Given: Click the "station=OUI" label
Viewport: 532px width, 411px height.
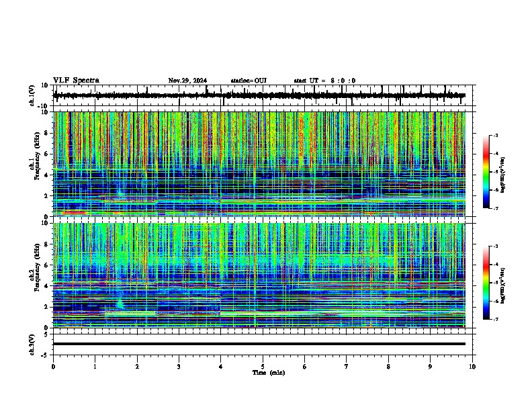Looking at the screenshot, I should [x=249, y=81].
